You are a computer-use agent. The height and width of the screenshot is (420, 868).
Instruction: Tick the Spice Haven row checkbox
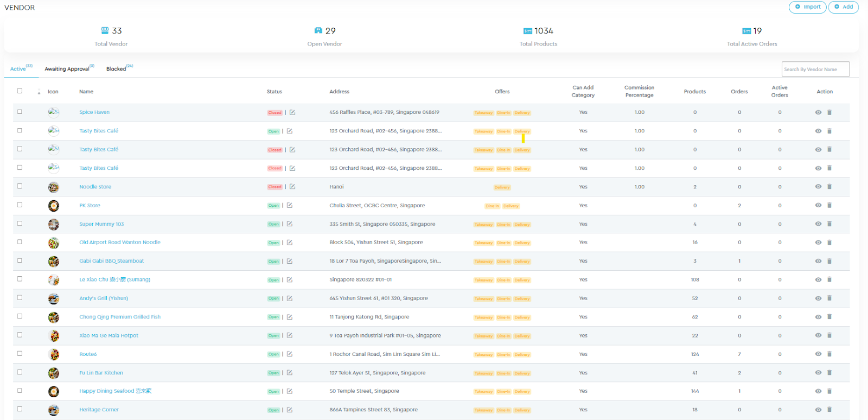[20, 112]
